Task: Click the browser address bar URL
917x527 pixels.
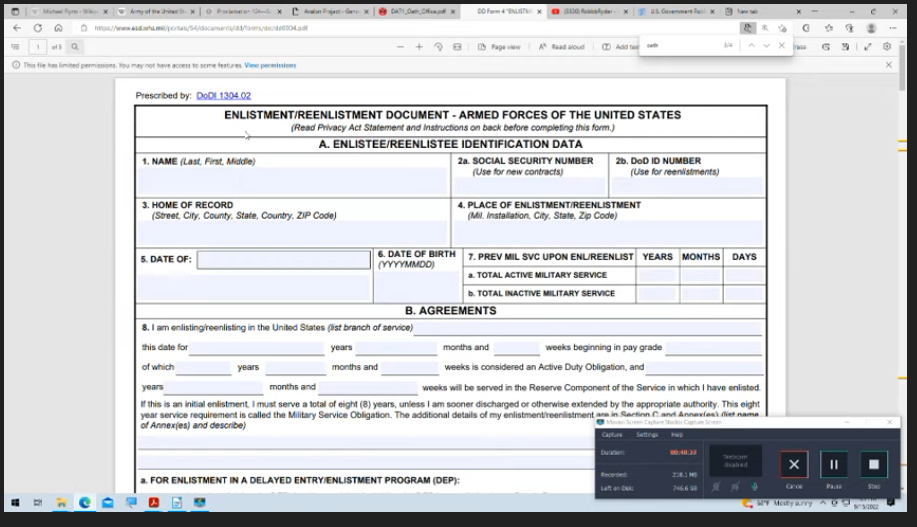Action: click(x=201, y=28)
